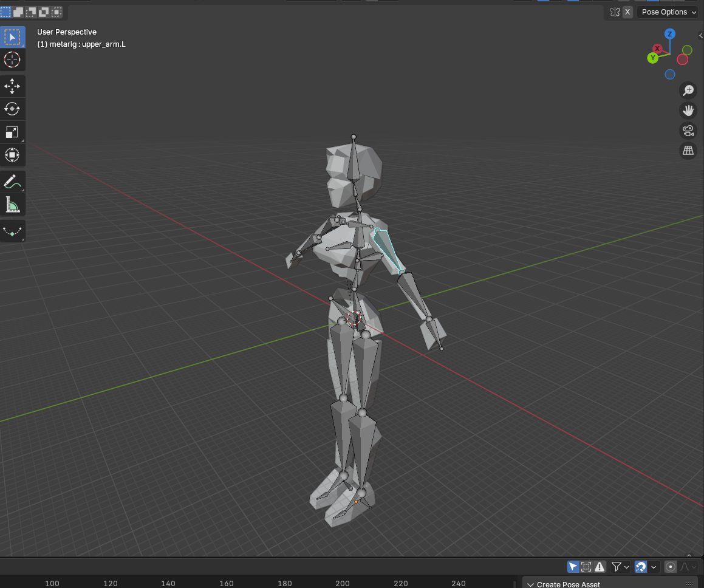704x588 pixels.
Task: Select the Cursor tool in the toolbar
Action: click(12, 60)
